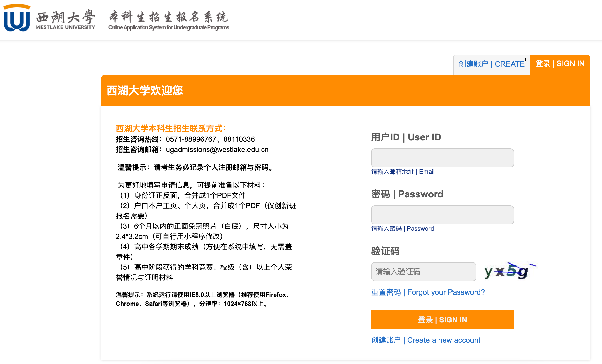
Task: Focus the Password input field
Action: [x=442, y=215]
